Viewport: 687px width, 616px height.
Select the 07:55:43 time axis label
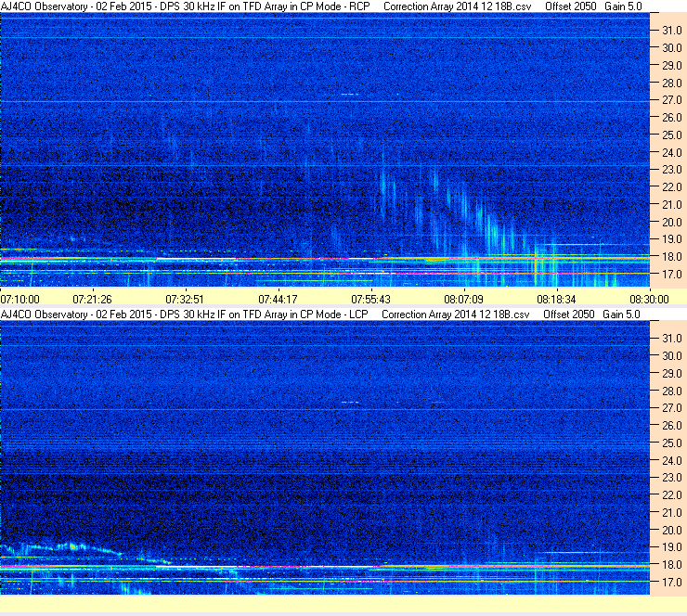click(370, 300)
